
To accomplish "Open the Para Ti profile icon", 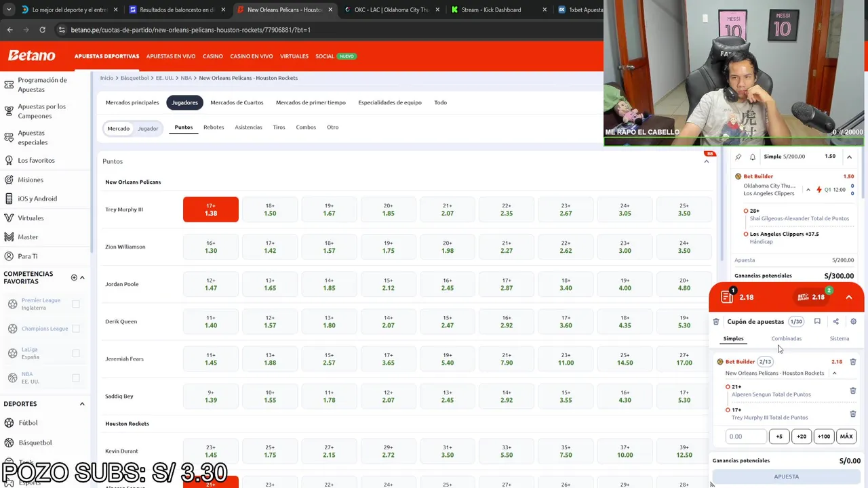I will point(9,256).
